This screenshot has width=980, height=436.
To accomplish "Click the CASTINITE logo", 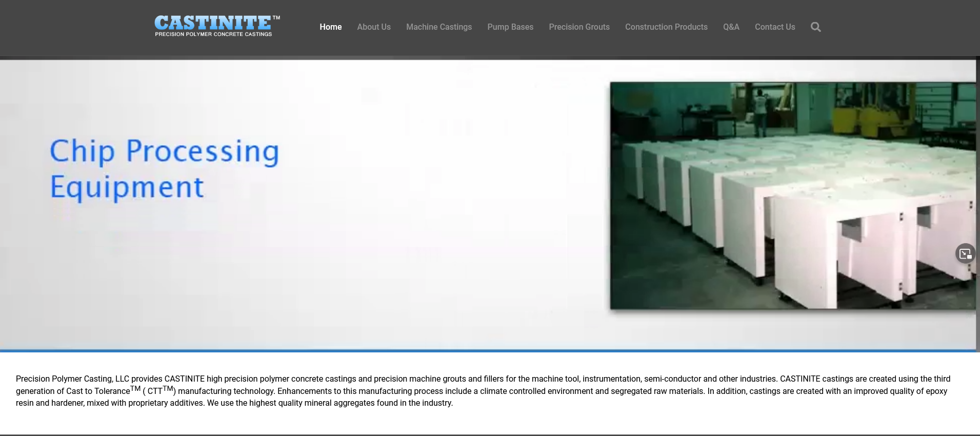I will [x=217, y=26].
